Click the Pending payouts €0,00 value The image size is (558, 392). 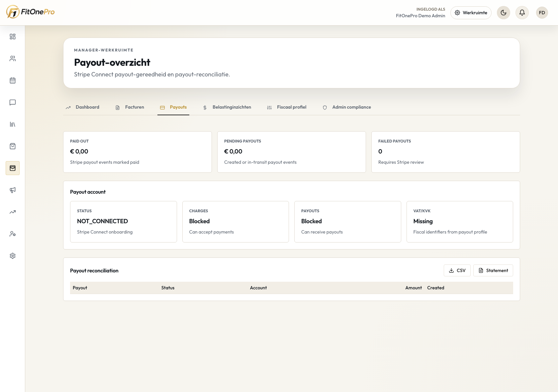click(x=233, y=151)
